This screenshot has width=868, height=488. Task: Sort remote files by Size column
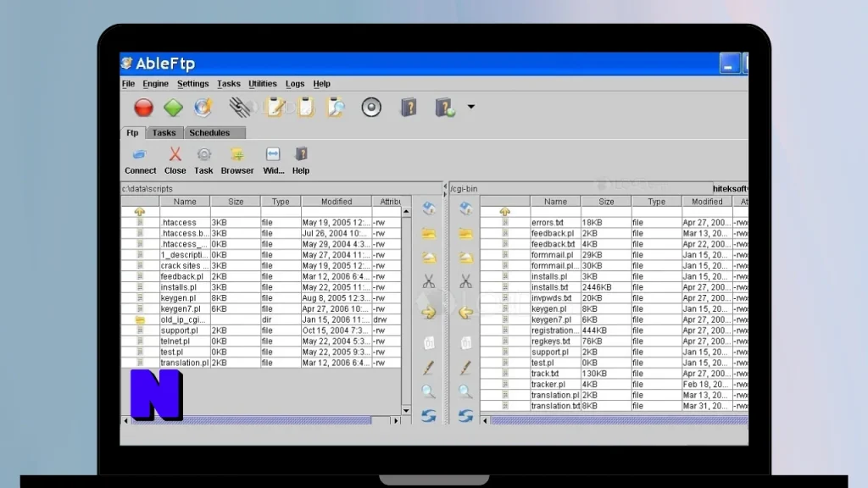click(x=606, y=202)
